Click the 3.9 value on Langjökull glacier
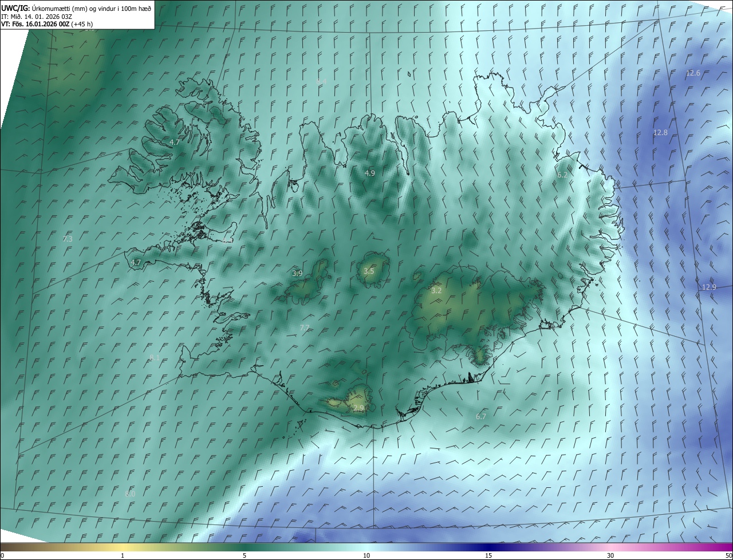Viewport: 733px width, 560px height. click(297, 273)
